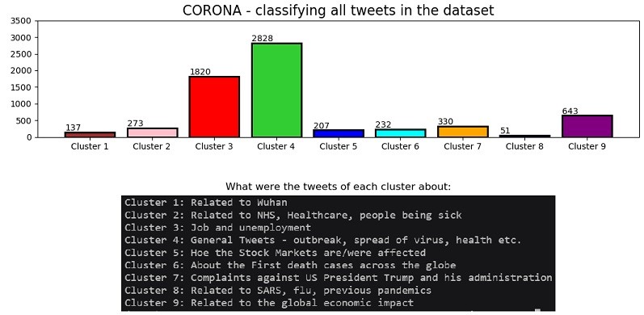Click the Cluster 8 axis label

point(524,146)
